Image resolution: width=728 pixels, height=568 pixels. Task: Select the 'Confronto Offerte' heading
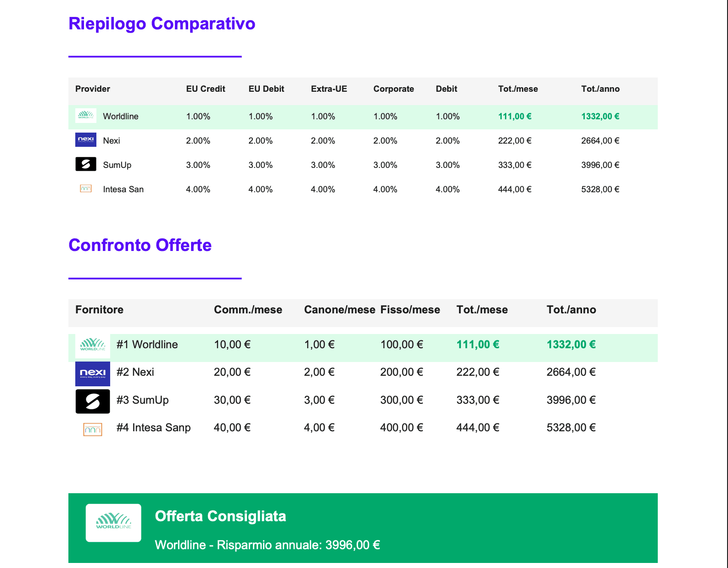140,245
